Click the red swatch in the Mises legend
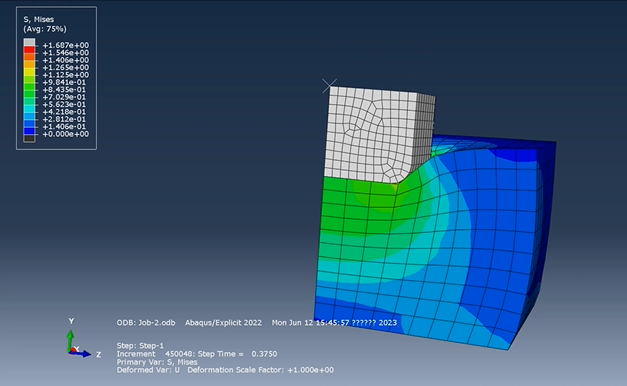 (29, 49)
